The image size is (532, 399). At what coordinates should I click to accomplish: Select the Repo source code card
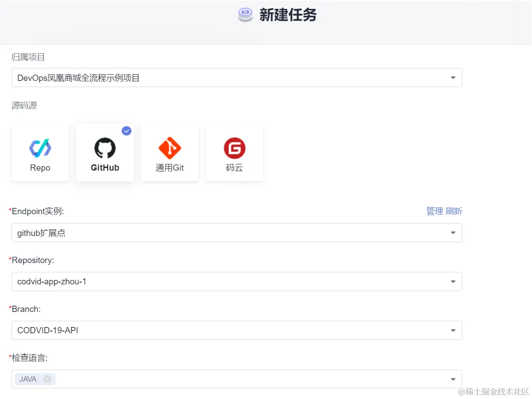point(40,152)
